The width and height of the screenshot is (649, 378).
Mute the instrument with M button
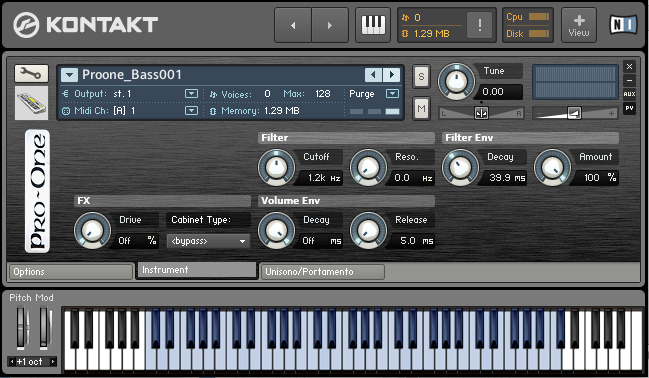pos(421,108)
